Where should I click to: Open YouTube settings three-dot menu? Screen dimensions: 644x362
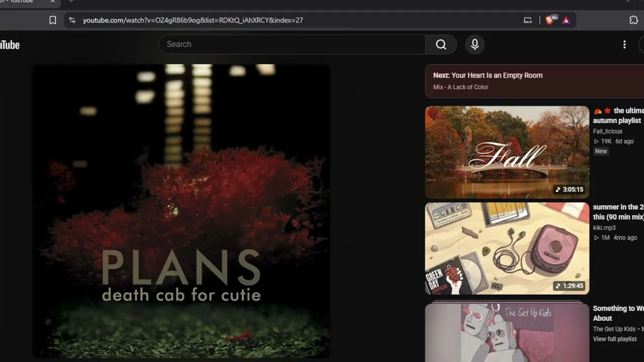pyautogui.click(x=624, y=44)
